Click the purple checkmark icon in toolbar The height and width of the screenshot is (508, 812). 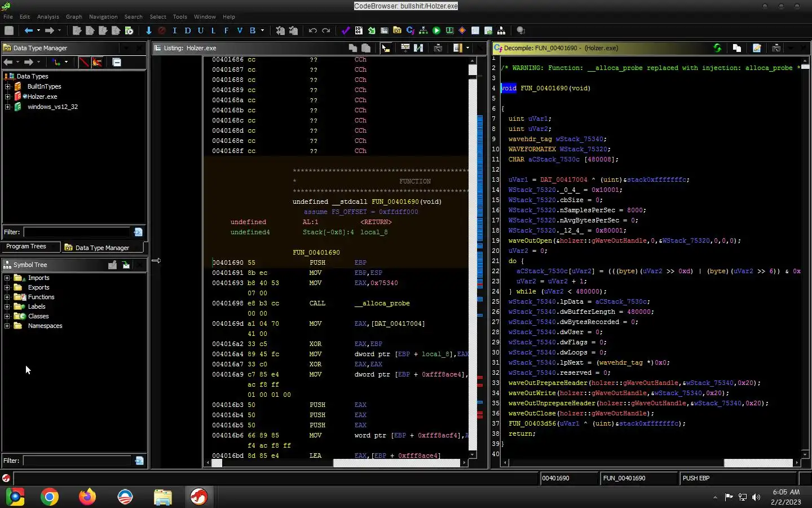[345, 30]
